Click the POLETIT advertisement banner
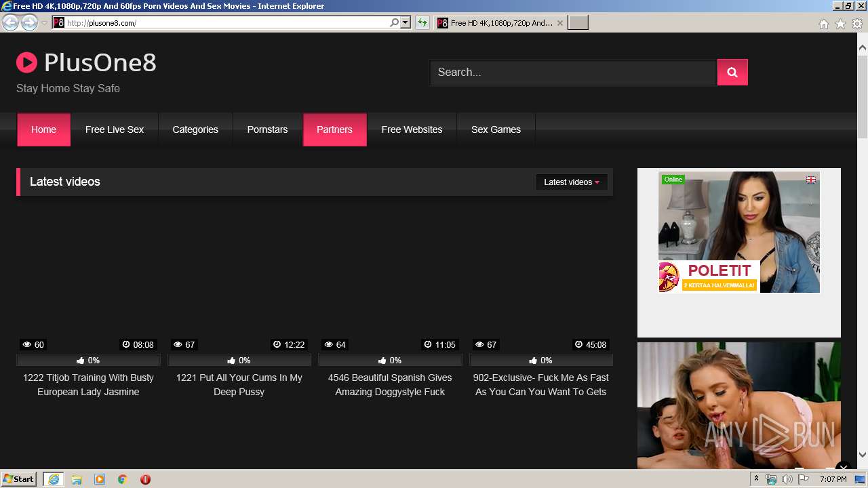 709,277
